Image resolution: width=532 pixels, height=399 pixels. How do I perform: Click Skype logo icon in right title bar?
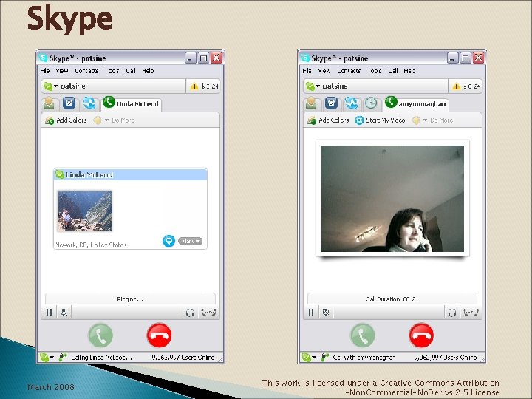305,58
